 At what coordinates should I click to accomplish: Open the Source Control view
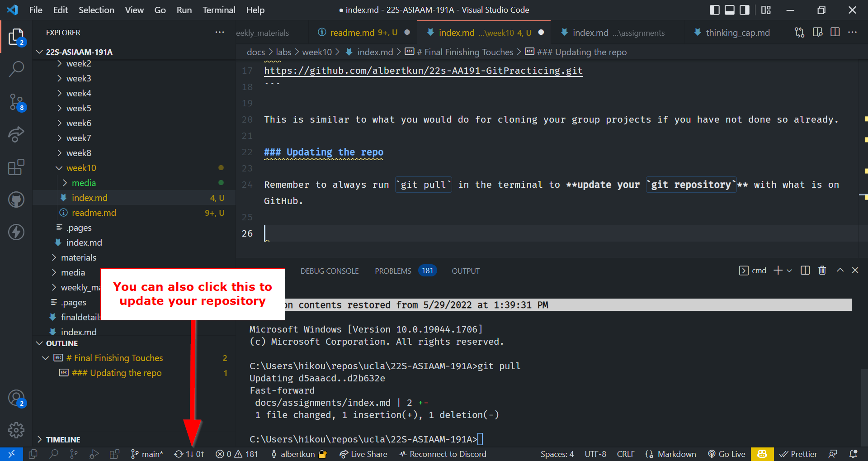point(16,102)
